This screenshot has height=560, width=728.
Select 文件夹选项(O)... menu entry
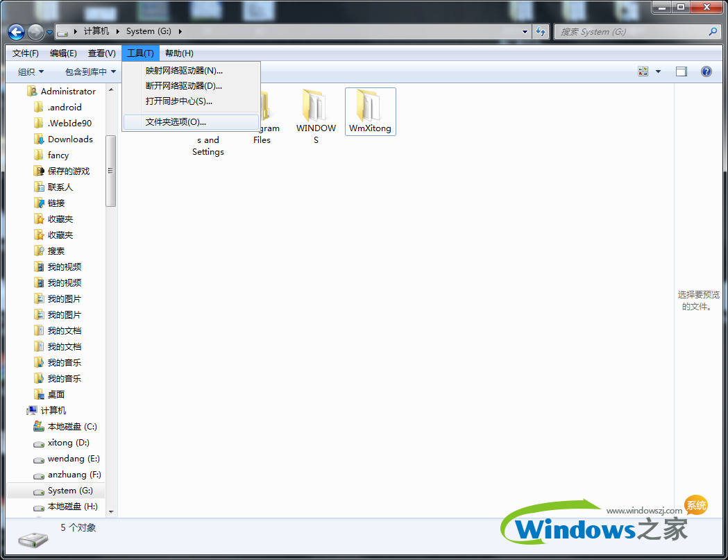pos(176,122)
